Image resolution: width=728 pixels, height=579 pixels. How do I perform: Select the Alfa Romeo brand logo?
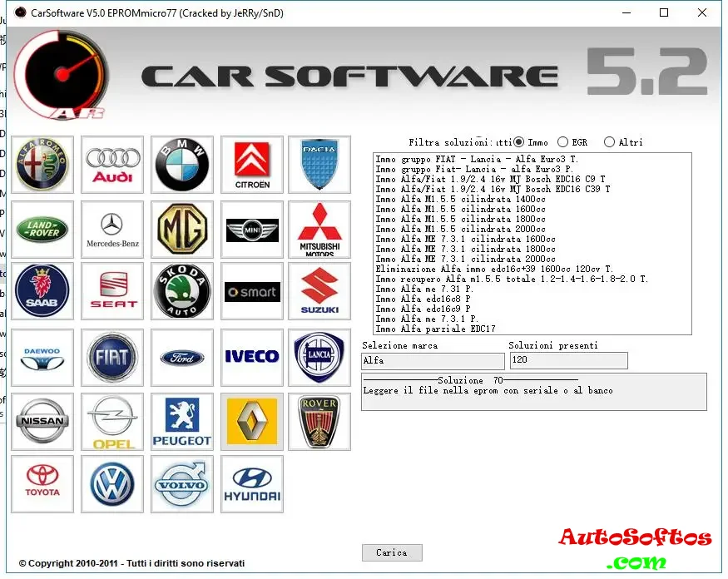[x=42, y=165]
